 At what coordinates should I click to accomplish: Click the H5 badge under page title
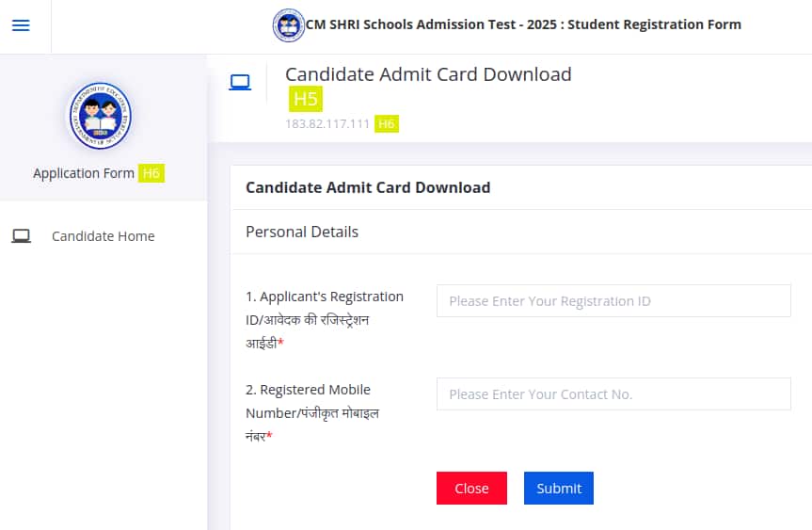click(x=305, y=99)
